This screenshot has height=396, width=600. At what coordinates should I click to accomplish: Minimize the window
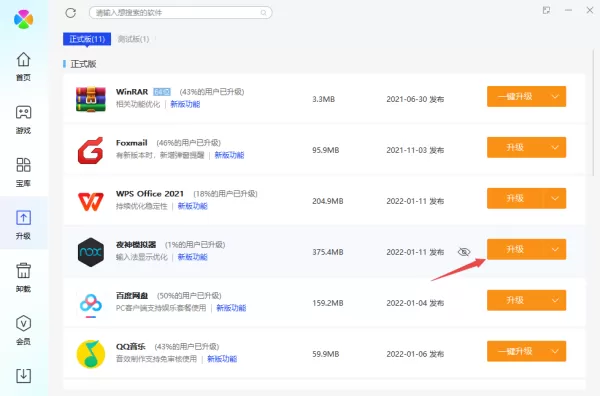tap(568, 10)
